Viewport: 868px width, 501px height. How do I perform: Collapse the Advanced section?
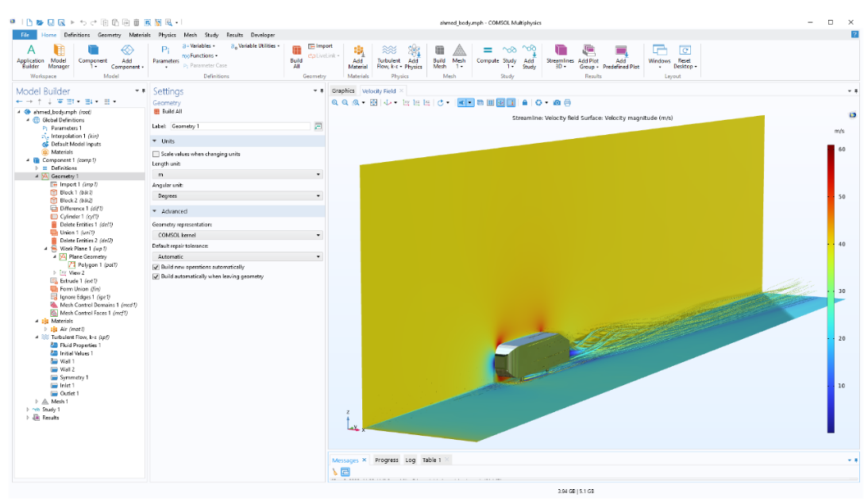(x=155, y=211)
